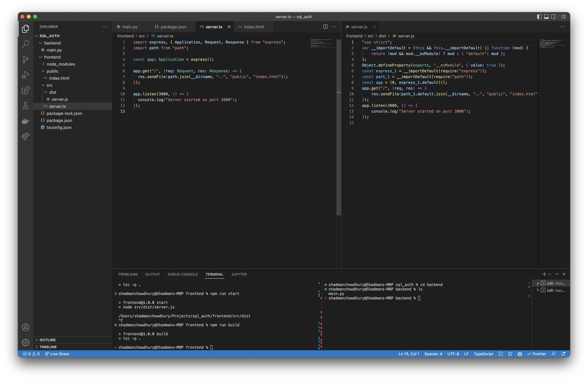Collapse the frontend folder
The width and height of the screenshot is (588, 381).
73,57
